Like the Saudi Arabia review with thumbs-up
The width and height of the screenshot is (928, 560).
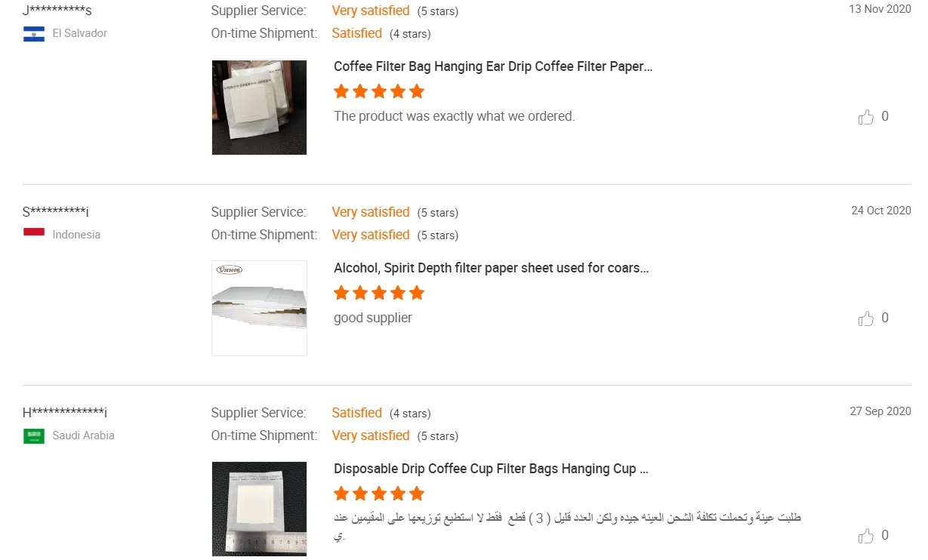[866, 536]
